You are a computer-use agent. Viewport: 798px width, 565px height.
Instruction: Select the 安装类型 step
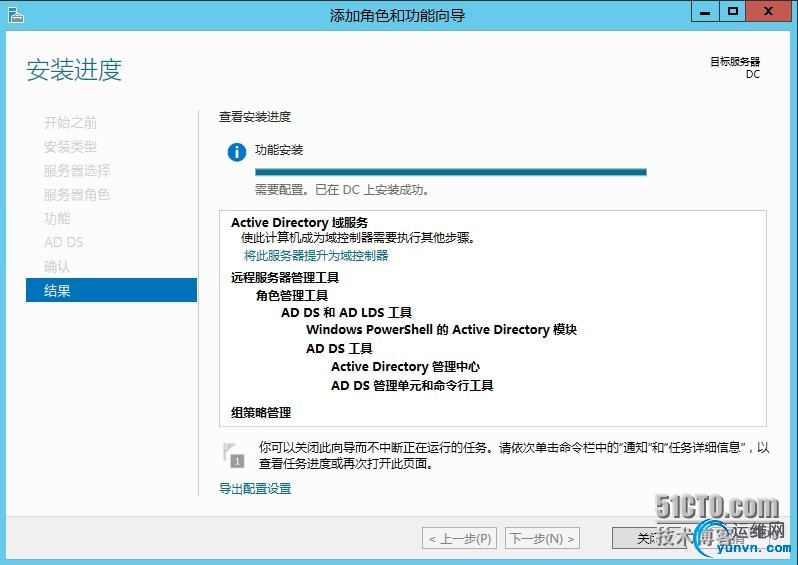coord(70,147)
